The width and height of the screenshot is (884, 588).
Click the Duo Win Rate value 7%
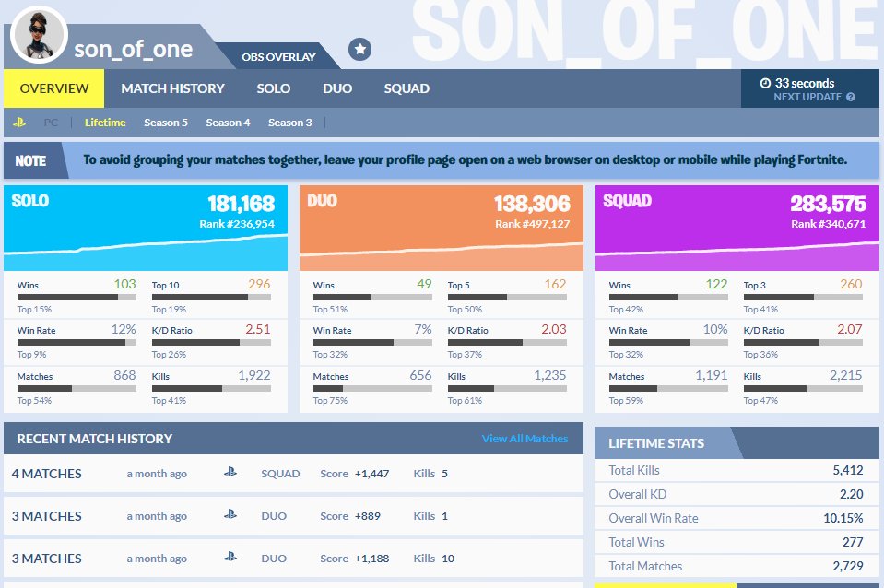[423, 329]
